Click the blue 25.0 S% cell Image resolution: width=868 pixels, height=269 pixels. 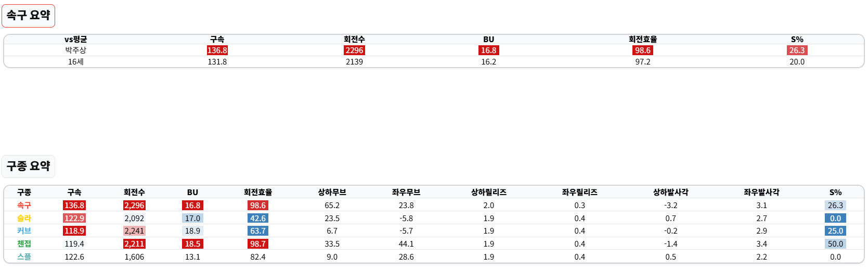pos(835,231)
